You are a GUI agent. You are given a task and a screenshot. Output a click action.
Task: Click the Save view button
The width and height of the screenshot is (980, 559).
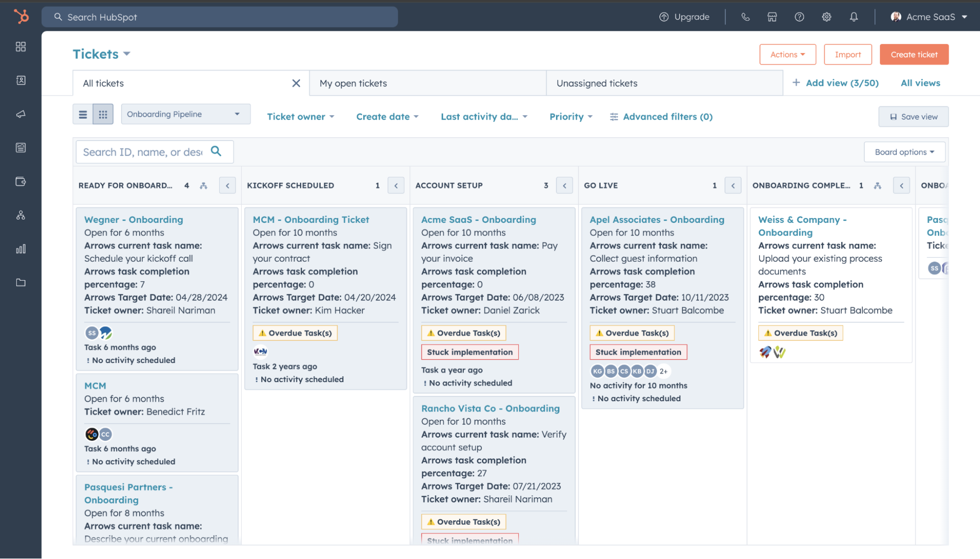(913, 117)
